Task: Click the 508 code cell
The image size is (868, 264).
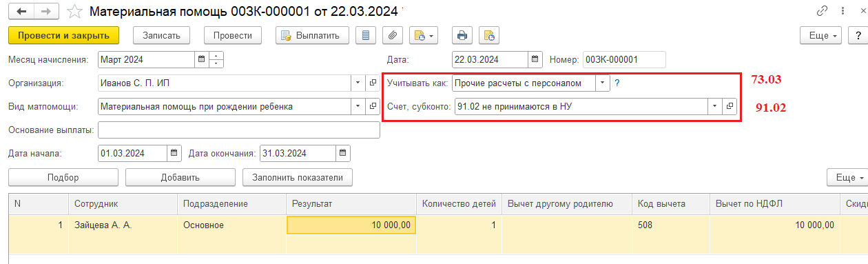Action: tap(670, 225)
